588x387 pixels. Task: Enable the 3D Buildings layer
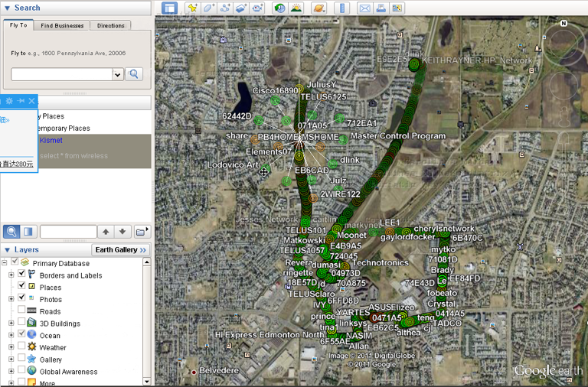point(21,321)
